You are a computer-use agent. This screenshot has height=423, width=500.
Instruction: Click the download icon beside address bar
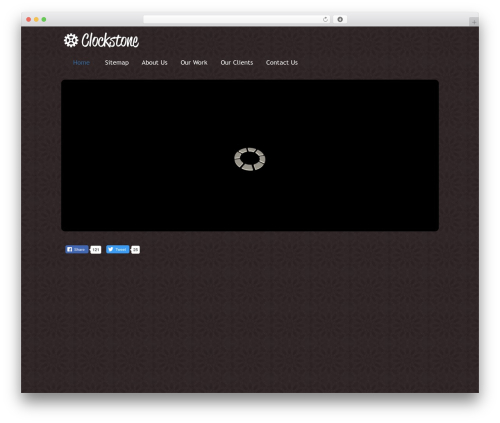point(340,20)
